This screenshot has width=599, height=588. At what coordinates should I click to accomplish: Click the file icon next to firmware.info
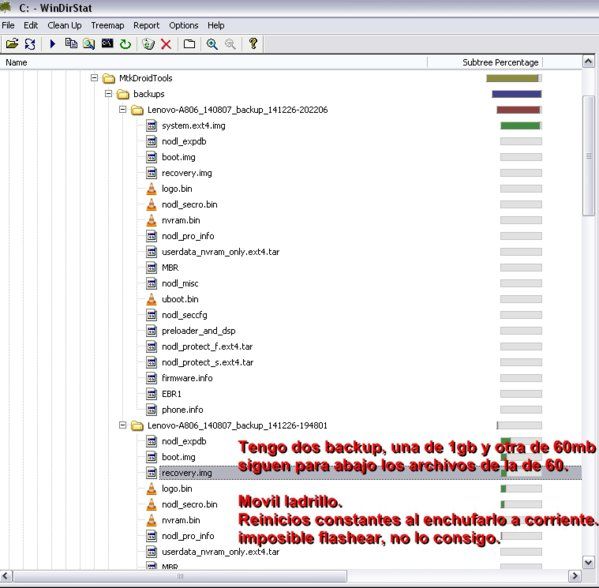pyautogui.click(x=152, y=378)
